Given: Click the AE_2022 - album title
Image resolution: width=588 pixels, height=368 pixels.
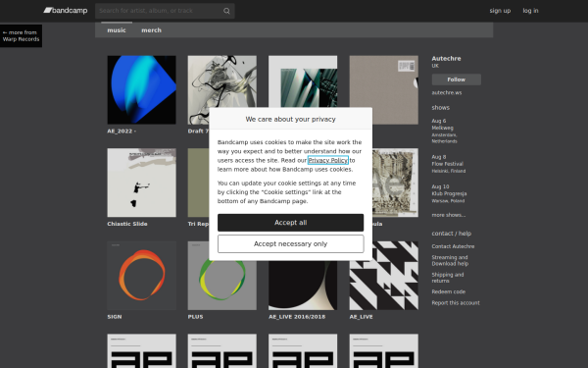Looking at the screenshot, I should [x=122, y=131].
